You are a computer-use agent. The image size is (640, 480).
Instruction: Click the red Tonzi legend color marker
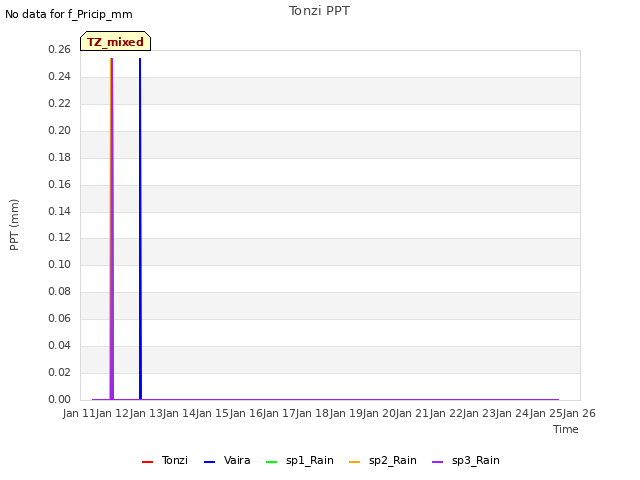(147, 462)
